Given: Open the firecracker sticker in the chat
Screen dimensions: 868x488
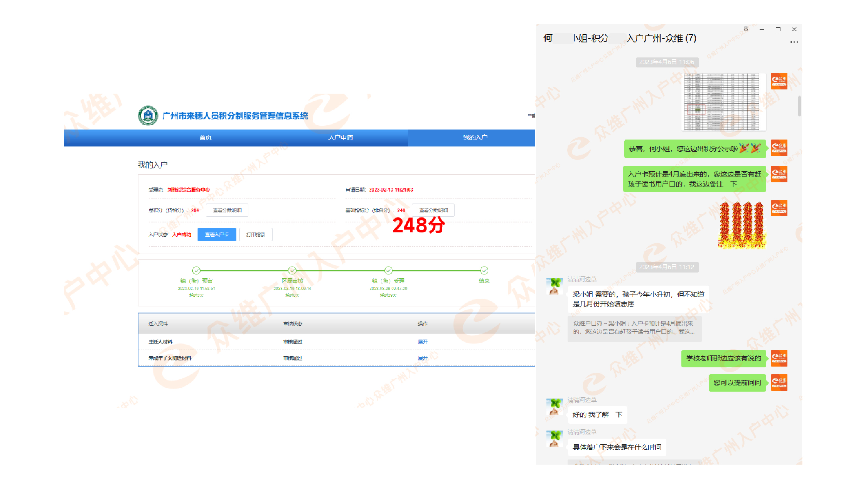Looking at the screenshot, I should tap(742, 225).
